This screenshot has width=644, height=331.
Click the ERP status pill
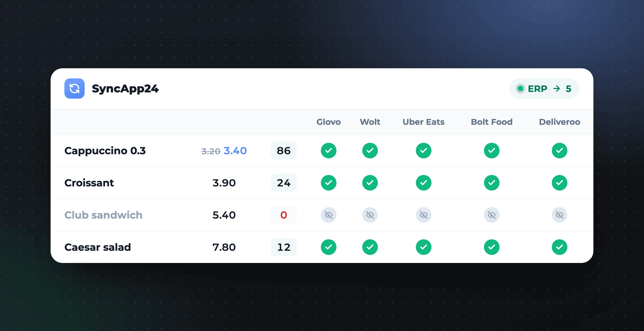(544, 88)
